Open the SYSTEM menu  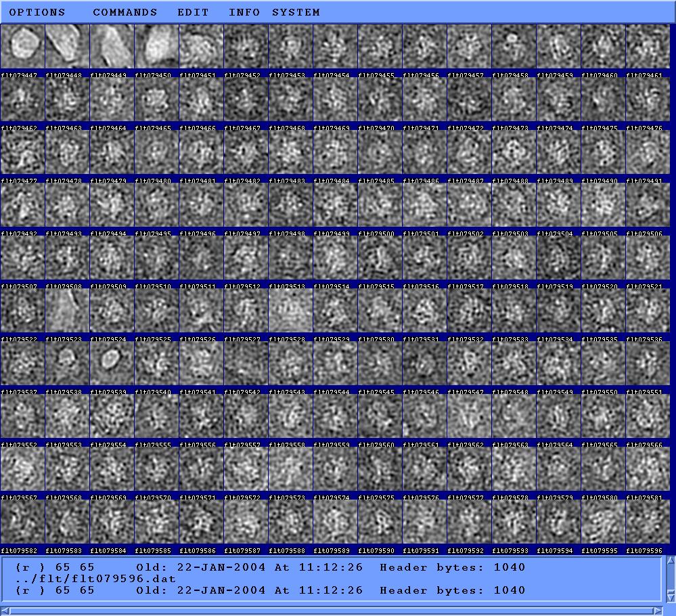pos(296,12)
